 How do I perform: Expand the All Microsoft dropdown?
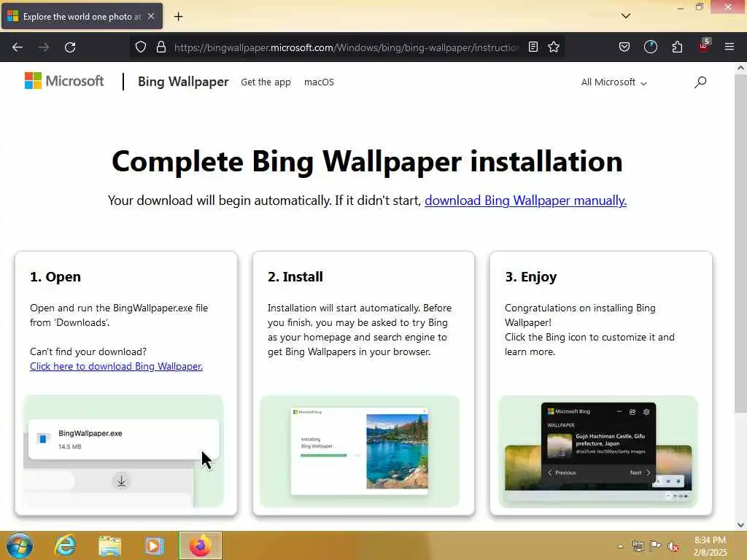614,82
